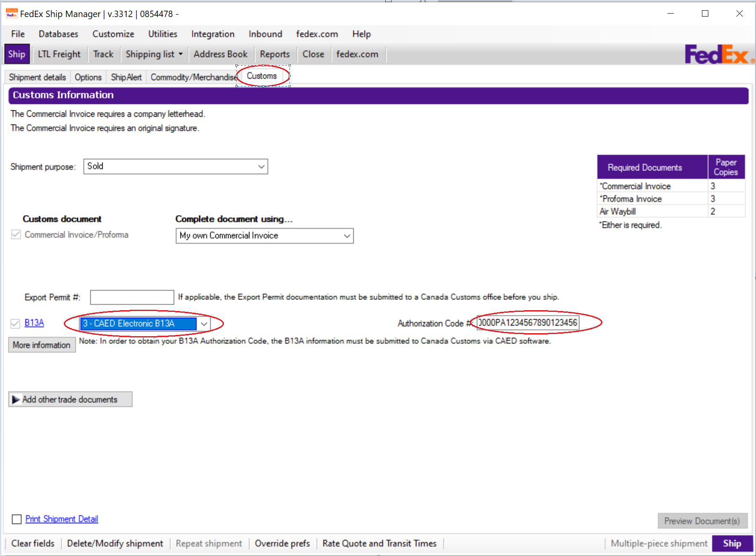Click the Export Permit # input field
This screenshot has width=756, height=556.
coord(132,297)
